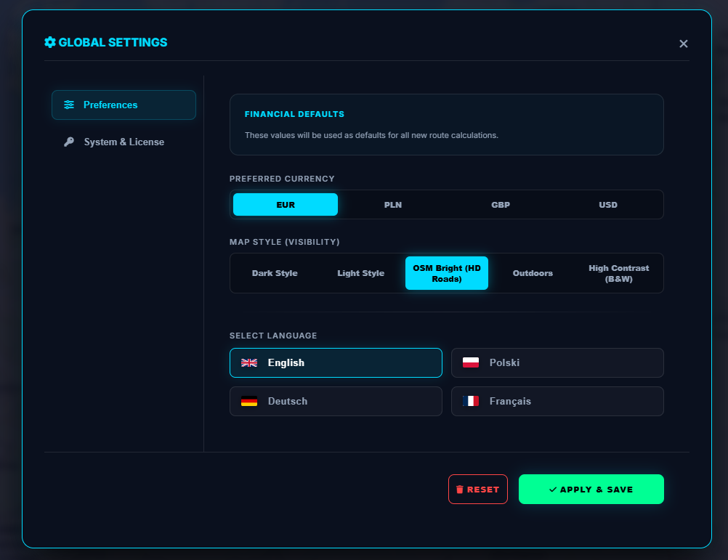Screen dimensions: 728x560
Task: Click the gear icon beside Global Settings
Action: tap(49, 42)
